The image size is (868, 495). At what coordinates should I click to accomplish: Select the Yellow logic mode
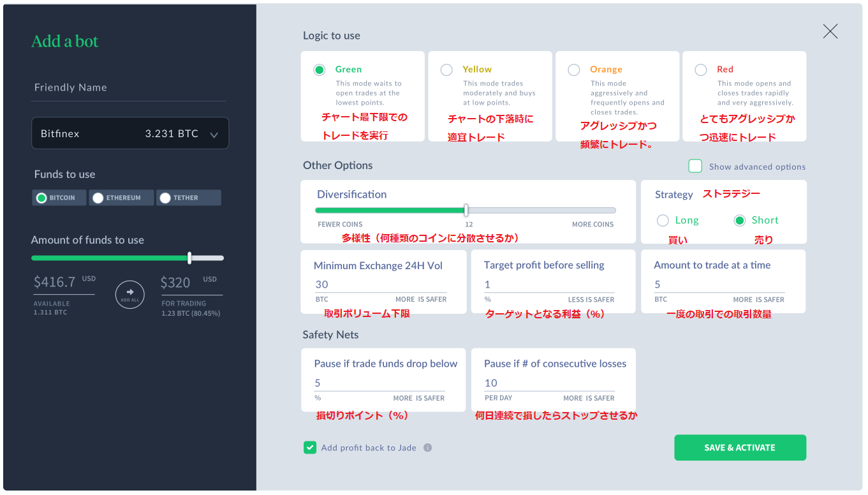click(x=446, y=70)
